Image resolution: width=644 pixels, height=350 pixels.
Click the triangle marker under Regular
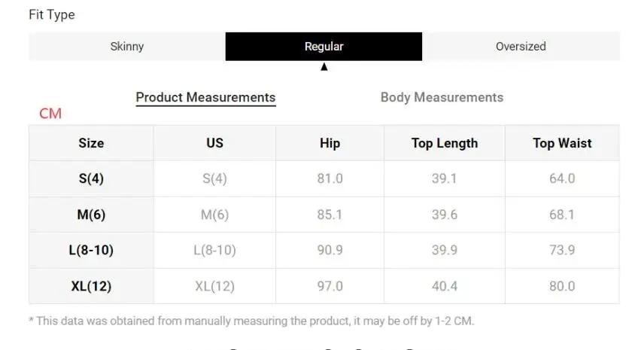click(324, 66)
